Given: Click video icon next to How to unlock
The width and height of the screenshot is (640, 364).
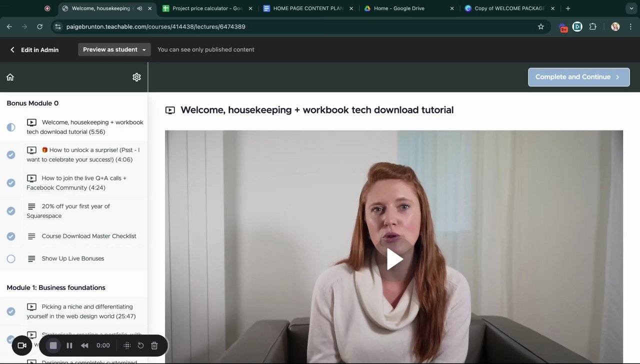Looking at the screenshot, I should tap(31, 150).
